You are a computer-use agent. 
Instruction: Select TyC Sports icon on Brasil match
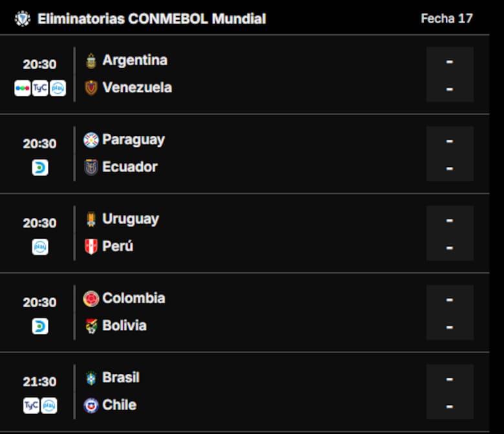(31, 406)
